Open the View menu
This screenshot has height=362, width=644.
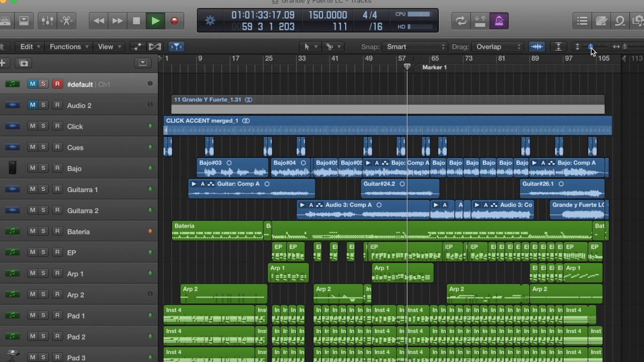point(110,47)
